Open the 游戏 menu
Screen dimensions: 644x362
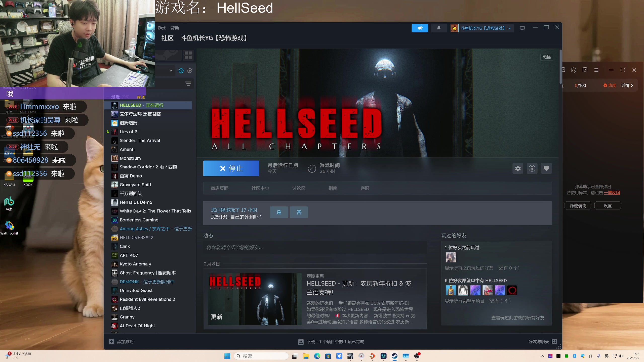pos(162,28)
